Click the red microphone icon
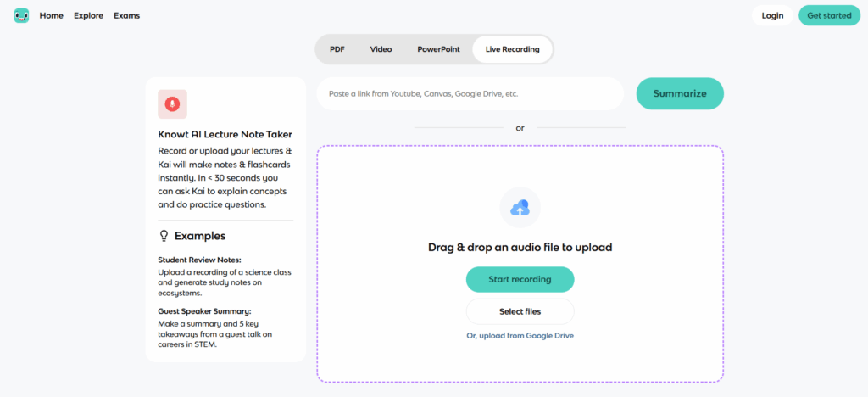The height and width of the screenshot is (397, 868). click(172, 104)
